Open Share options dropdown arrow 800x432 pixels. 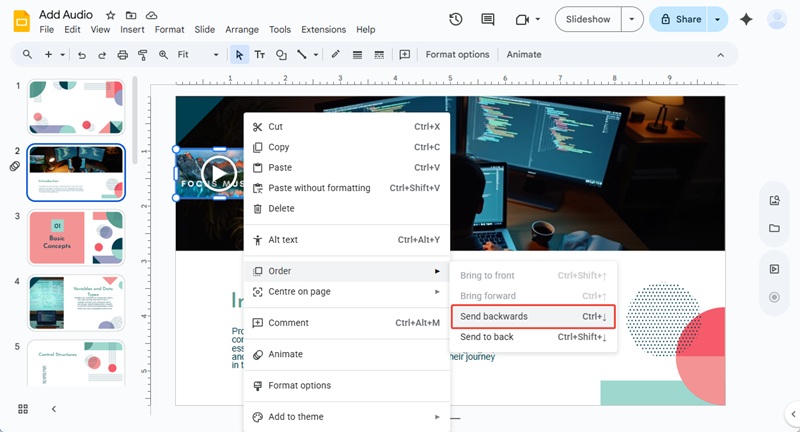(717, 19)
